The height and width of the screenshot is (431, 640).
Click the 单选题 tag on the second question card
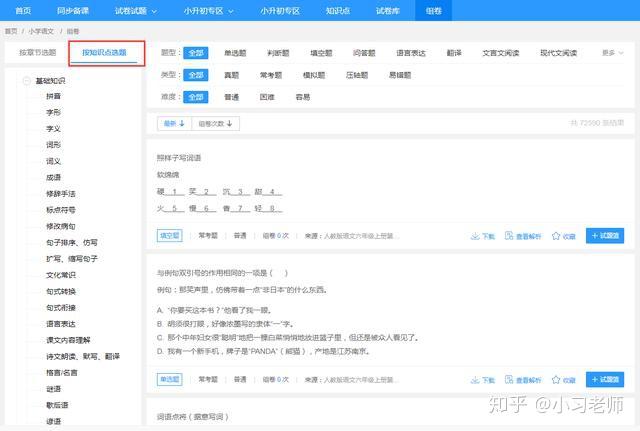[169, 379]
